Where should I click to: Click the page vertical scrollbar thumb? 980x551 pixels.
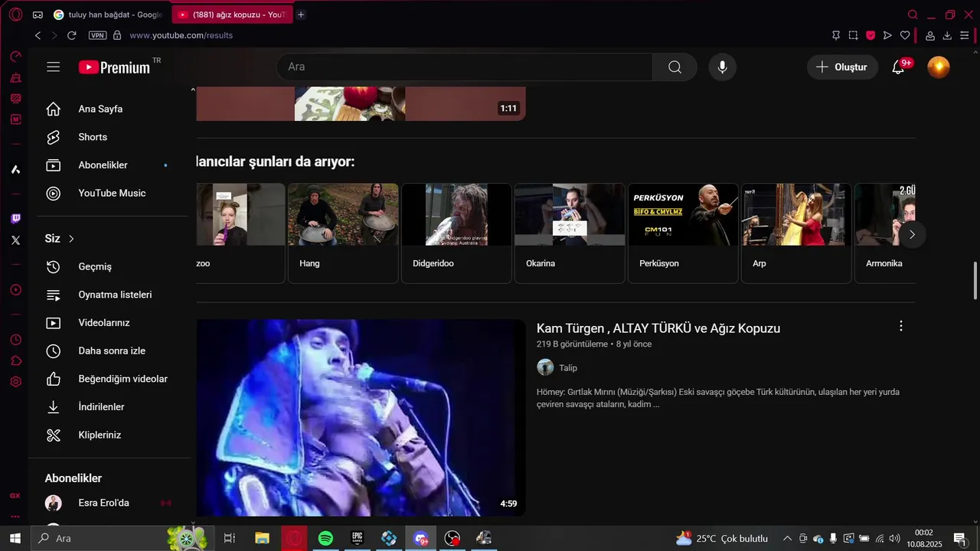(x=975, y=281)
